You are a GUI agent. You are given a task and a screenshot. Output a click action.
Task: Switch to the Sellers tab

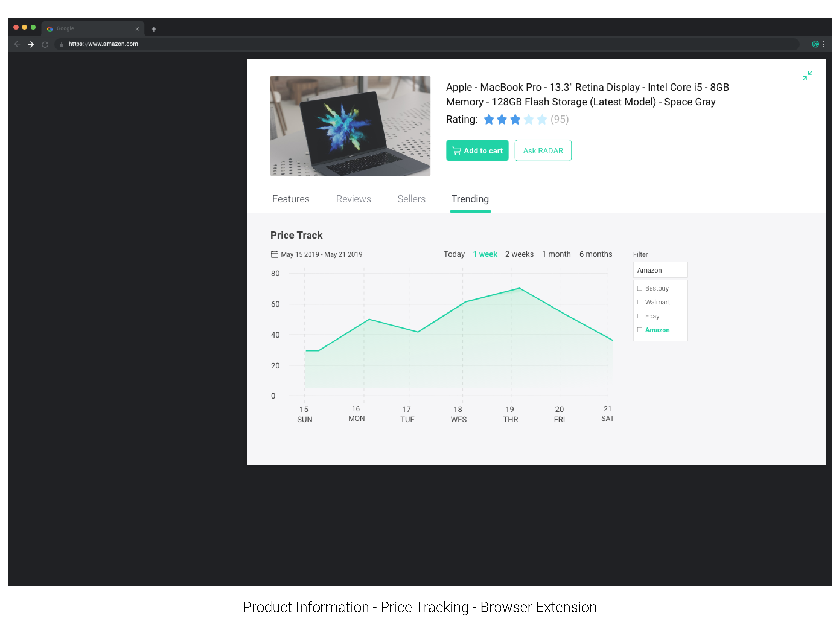[x=411, y=199]
